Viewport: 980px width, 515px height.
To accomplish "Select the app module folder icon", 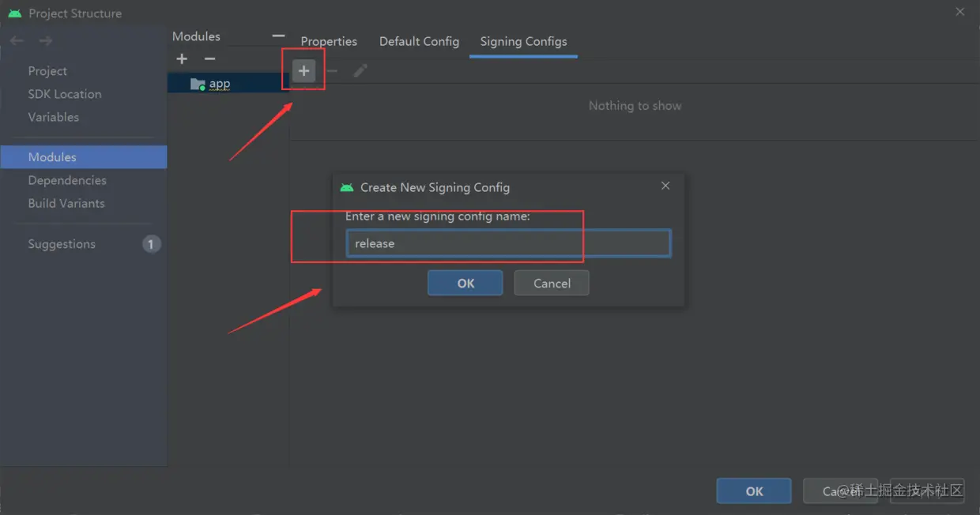I will tap(198, 84).
